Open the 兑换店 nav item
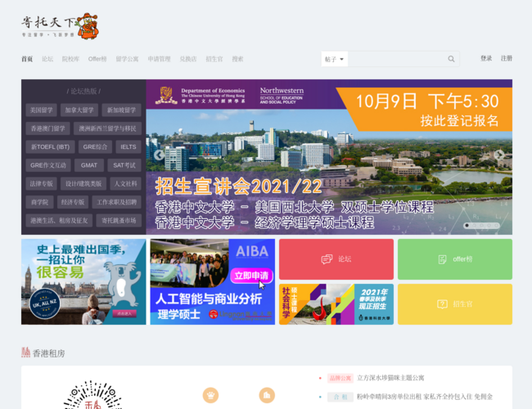This screenshot has height=409, width=532. pos(188,59)
